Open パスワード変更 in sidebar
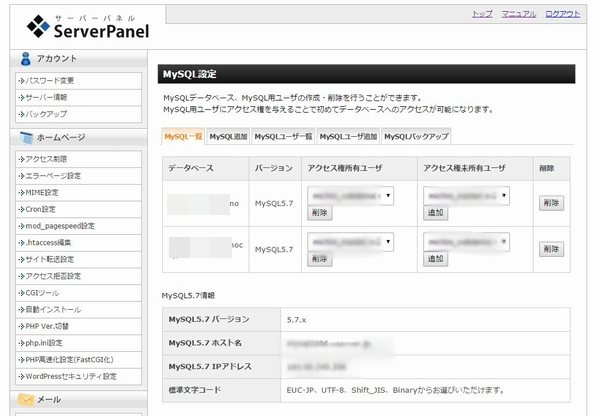Screen dimensions: 600x416 tap(78, 81)
